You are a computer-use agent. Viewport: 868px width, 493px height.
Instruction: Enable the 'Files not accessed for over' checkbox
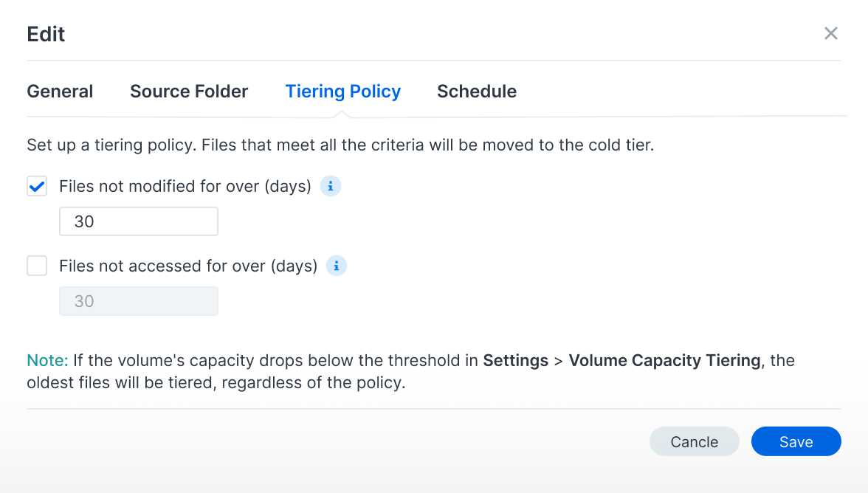coord(37,266)
